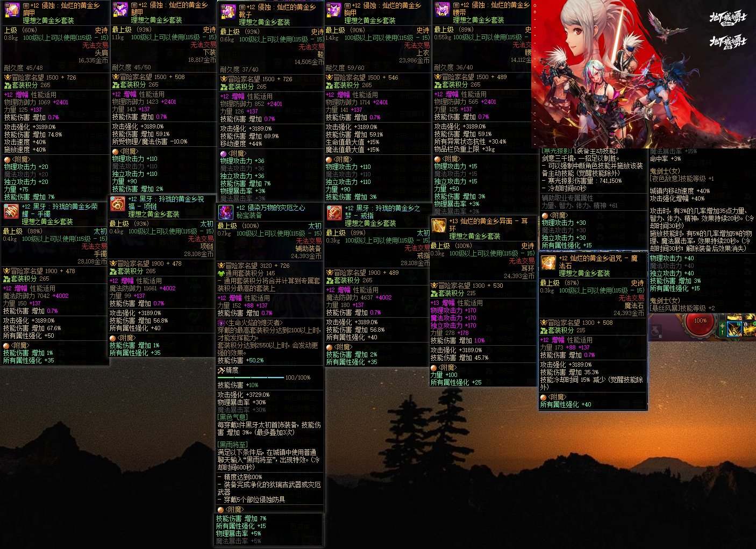Click the 生命火焰的熄灭者 purple effect icon
This screenshot has width=756, height=549.
tap(220, 323)
